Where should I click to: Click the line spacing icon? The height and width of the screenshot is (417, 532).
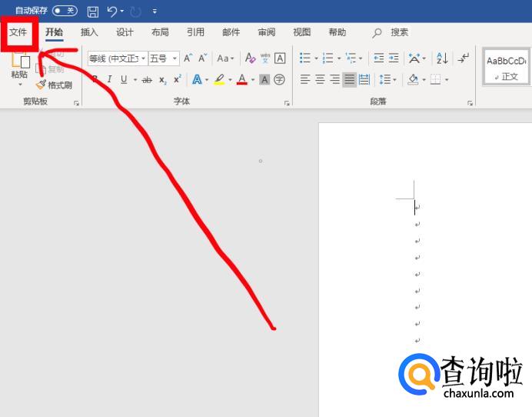(x=384, y=80)
